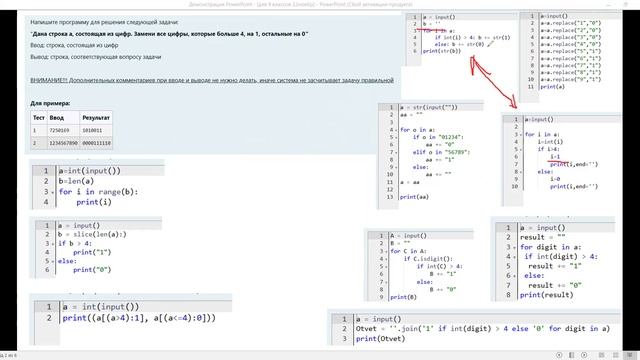Select the input cell '1234567890'

coord(63,143)
